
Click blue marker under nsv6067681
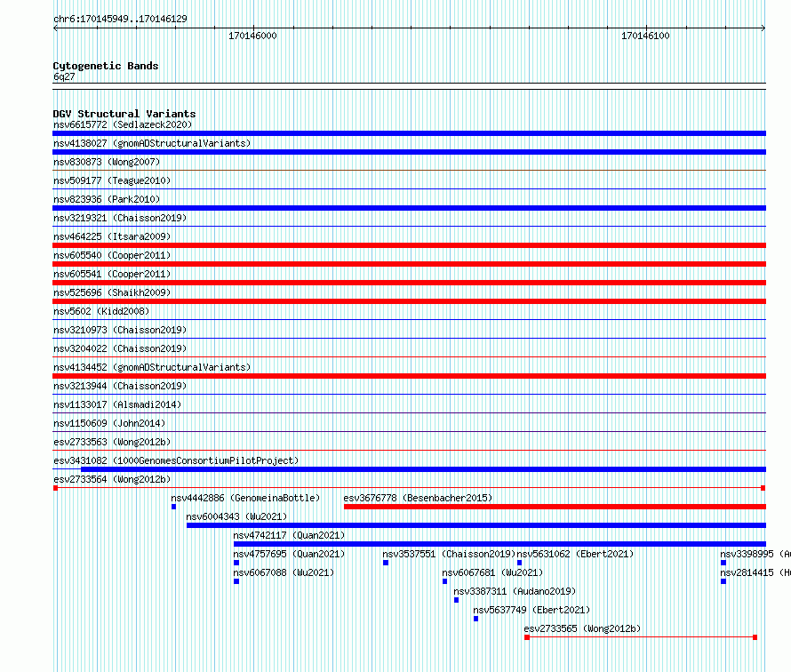point(444,581)
